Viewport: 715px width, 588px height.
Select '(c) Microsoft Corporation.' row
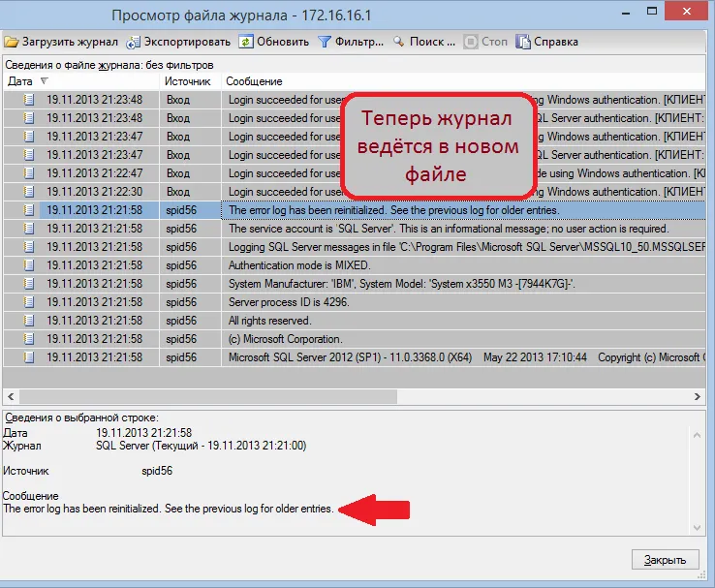click(355, 339)
